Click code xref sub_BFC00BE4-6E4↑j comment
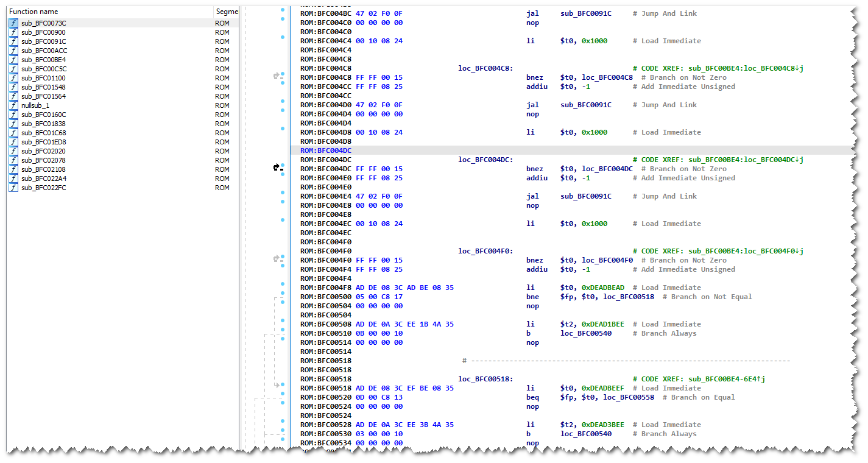The image size is (868, 463). click(x=699, y=379)
